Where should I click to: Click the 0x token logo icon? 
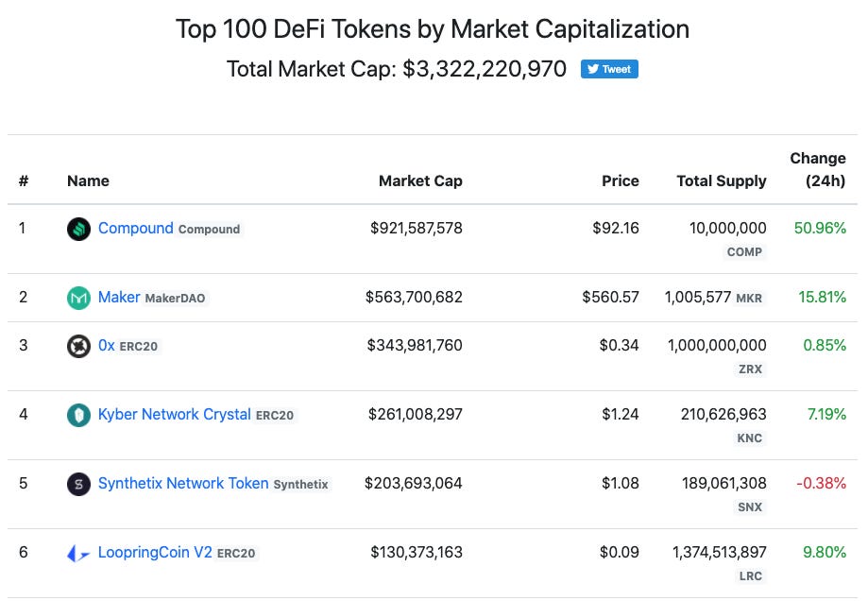tap(79, 346)
